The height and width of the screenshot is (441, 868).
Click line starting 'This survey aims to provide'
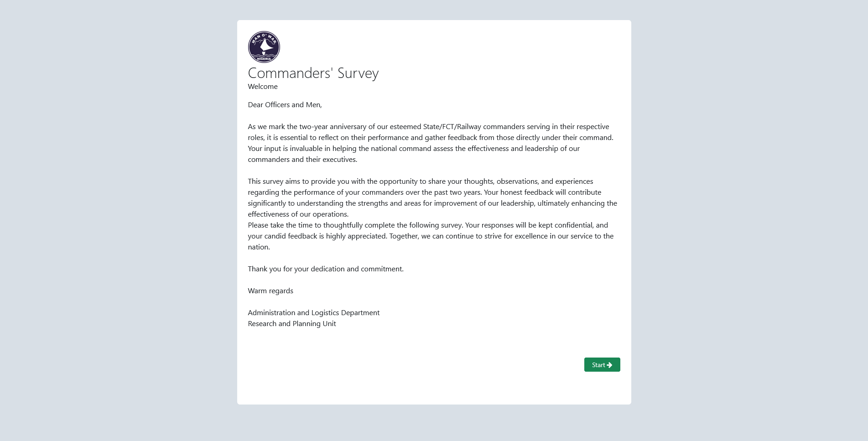(x=421, y=182)
